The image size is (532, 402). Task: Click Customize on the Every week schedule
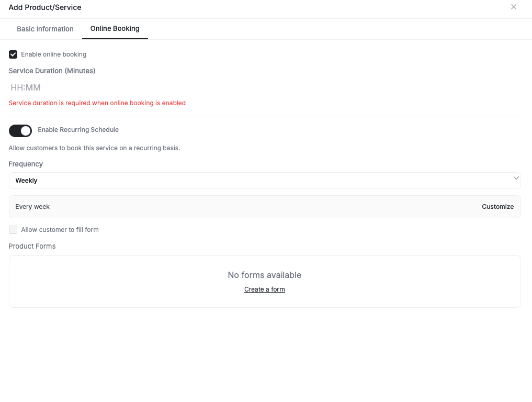tap(497, 206)
